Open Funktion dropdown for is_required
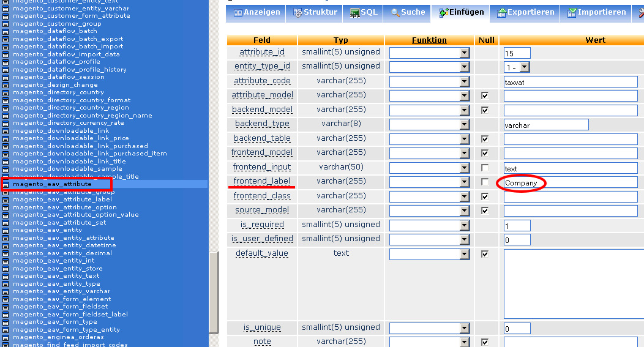Viewport: 644px width, 347px height. (429, 225)
